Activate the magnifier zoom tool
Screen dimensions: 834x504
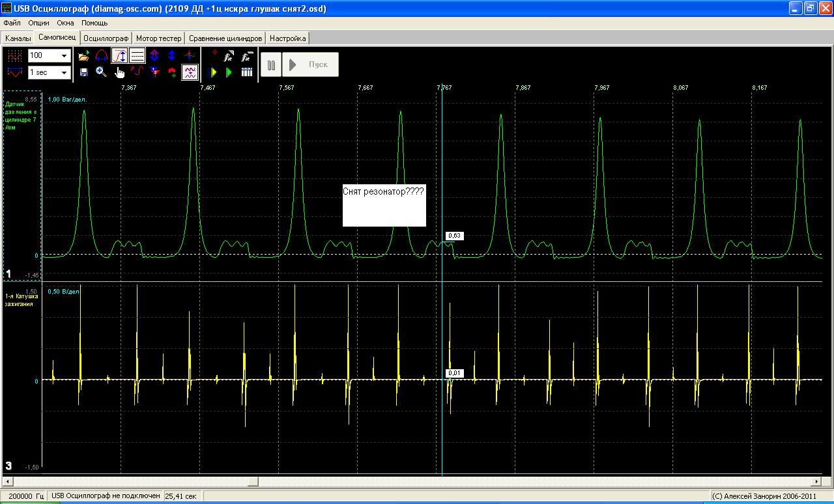pyautogui.click(x=101, y=72)
